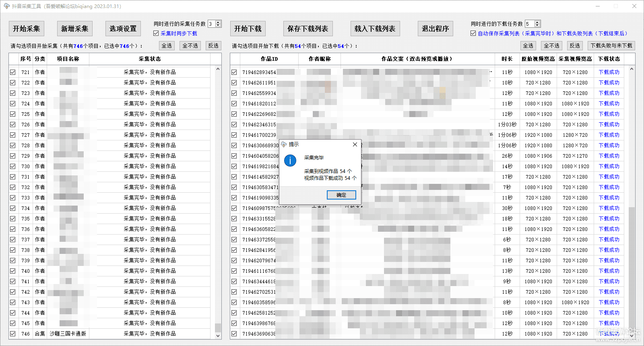644x346 pixels.
Task: Close the 提示 dialog with X
Action: pos(355,144)
